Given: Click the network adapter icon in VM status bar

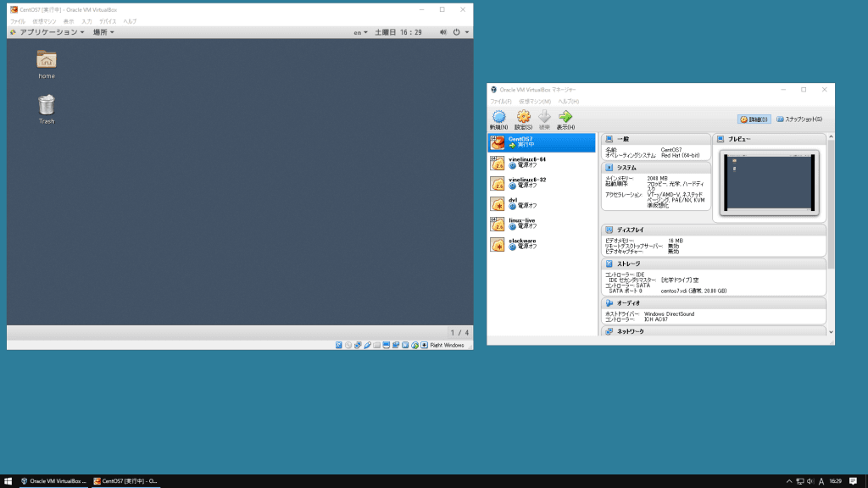Looking at the screenshot, I should pos(357,345).
